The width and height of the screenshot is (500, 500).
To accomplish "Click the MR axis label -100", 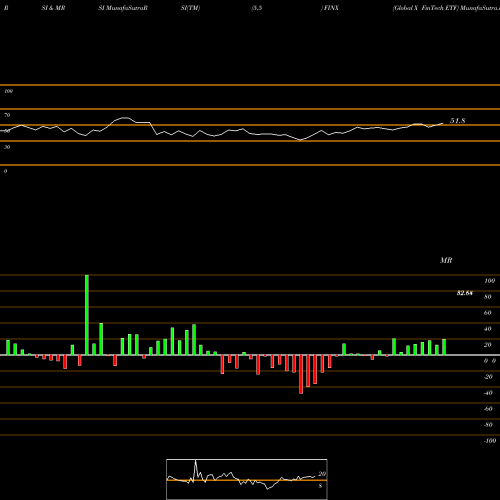I will tap(490, 441).
